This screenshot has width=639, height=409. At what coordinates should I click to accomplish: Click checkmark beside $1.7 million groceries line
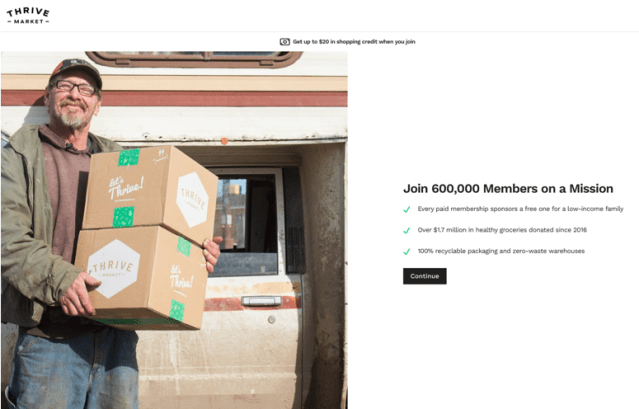406,231
